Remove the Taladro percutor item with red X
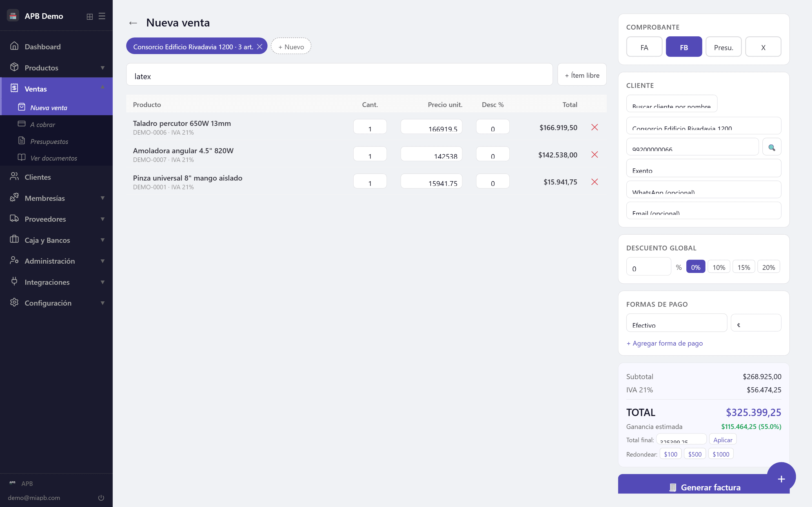This screenshot has width=812, height=507. click(594, 127)
